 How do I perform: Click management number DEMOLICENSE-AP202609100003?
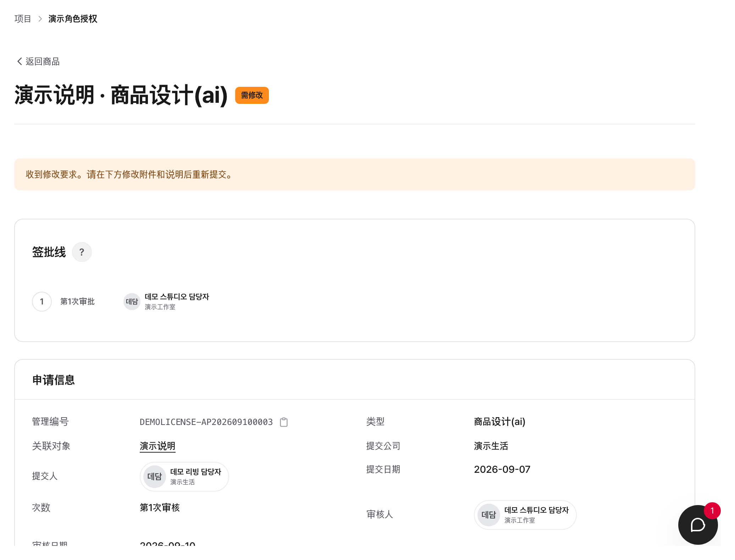coord(206,422)
